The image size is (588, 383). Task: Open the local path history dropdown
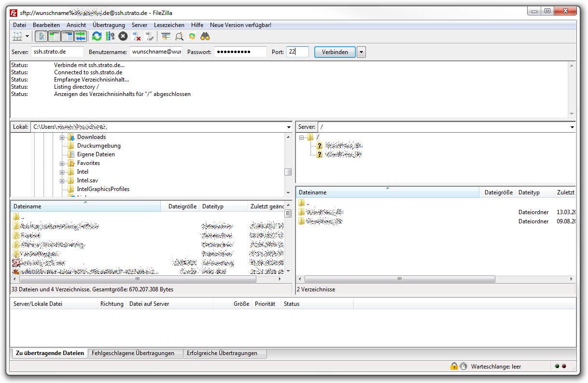point(289,126)
